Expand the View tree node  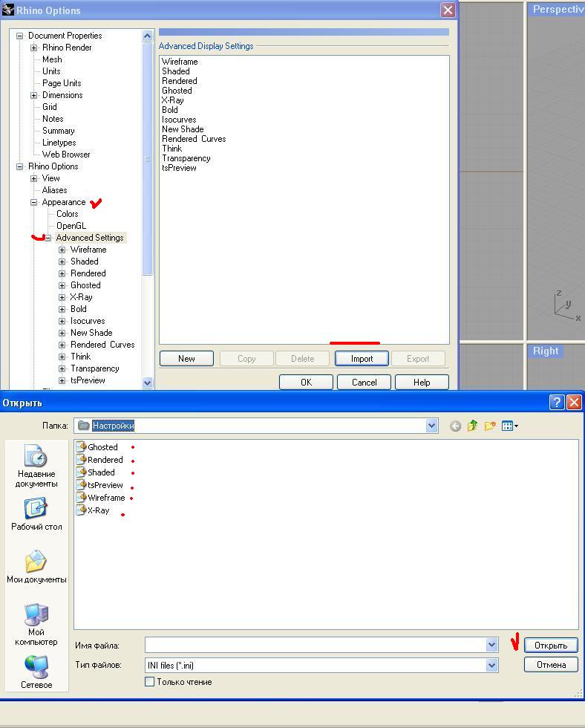(x=33, y=178)
